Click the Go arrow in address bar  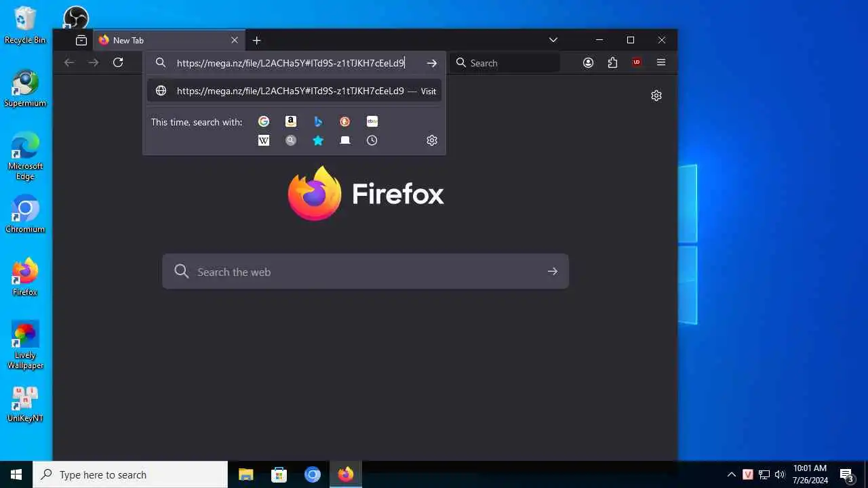(x=432, y=63)
